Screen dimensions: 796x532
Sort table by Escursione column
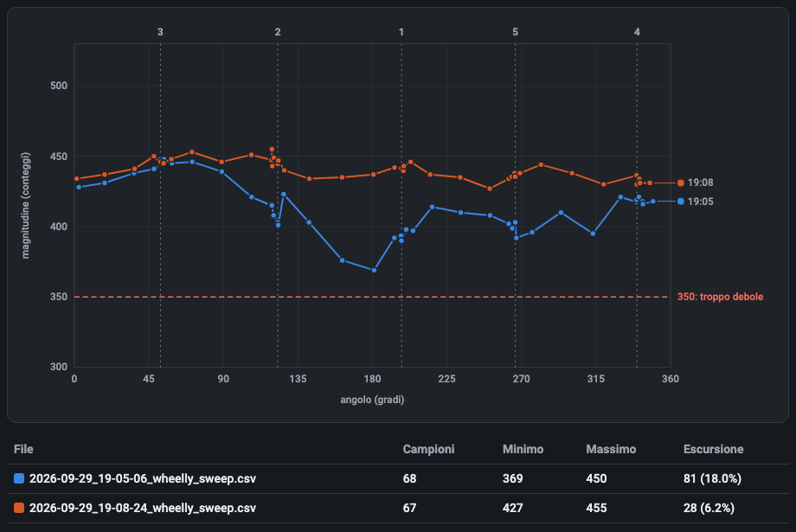click(713, 449)
